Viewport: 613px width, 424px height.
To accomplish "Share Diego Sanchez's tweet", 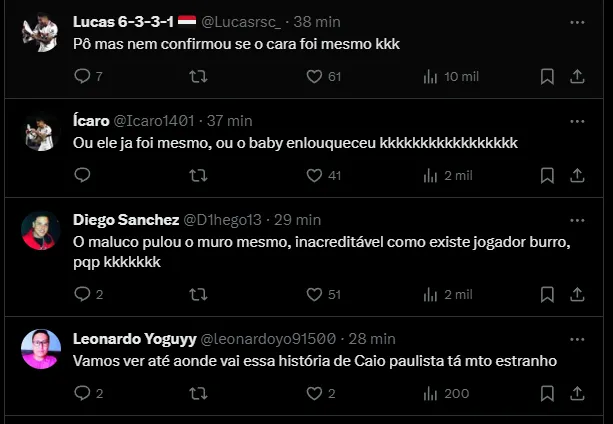I will (577, 294).
